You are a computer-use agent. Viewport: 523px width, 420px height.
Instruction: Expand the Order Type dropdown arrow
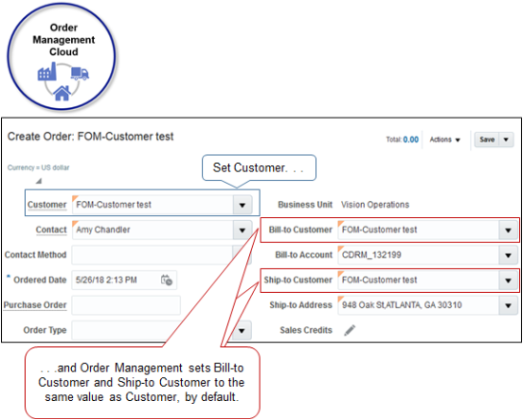[243, 331]
